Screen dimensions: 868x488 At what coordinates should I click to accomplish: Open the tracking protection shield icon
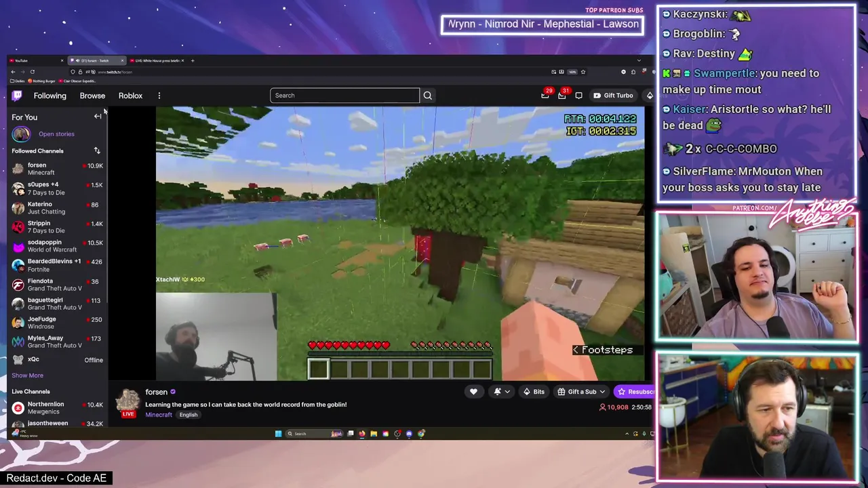click(73, 72)
